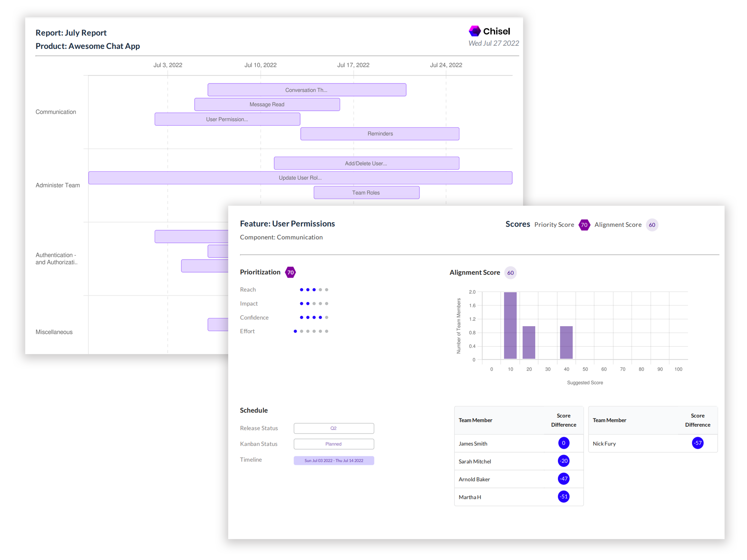
Task: Select the Conversation Th... timeline bar
Action: tap(307, 90)
